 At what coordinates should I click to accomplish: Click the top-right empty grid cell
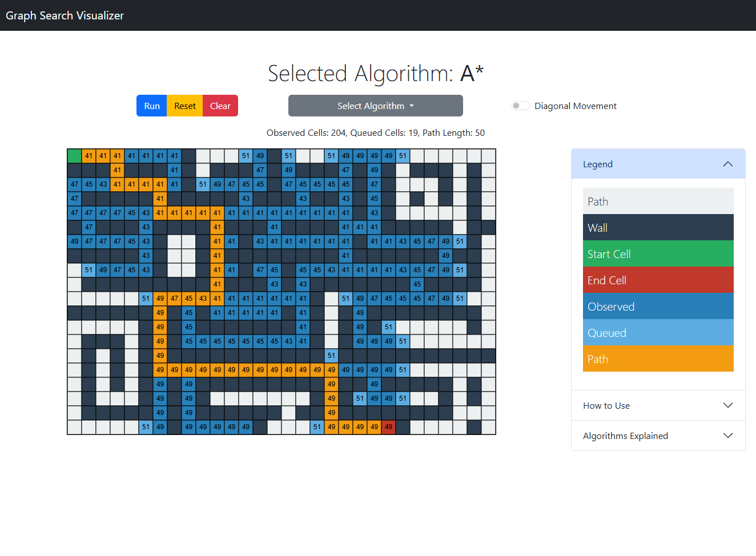click(x=488, y=156)
